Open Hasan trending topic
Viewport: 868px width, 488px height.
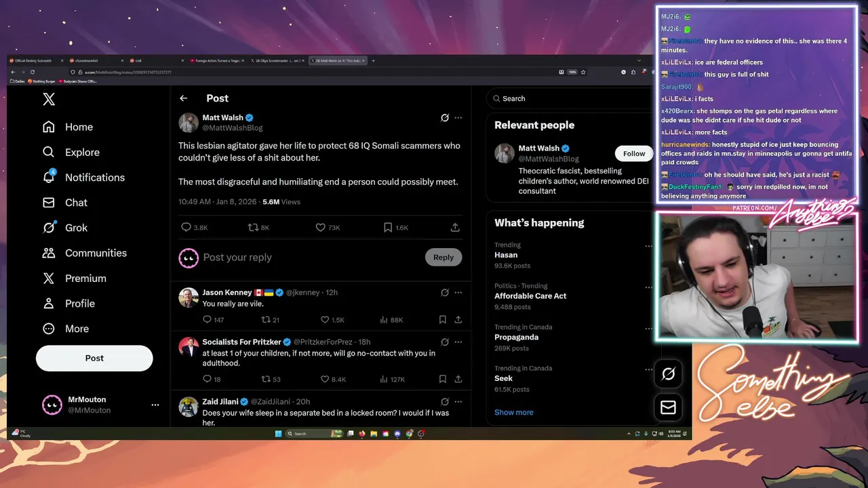(506, 255)
